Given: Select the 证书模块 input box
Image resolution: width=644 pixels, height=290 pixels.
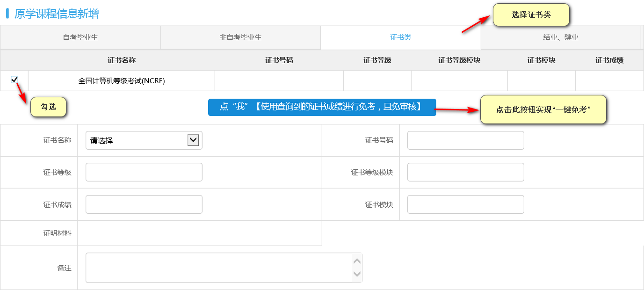Looking at the screenshot, I should [x=465, y=204].
